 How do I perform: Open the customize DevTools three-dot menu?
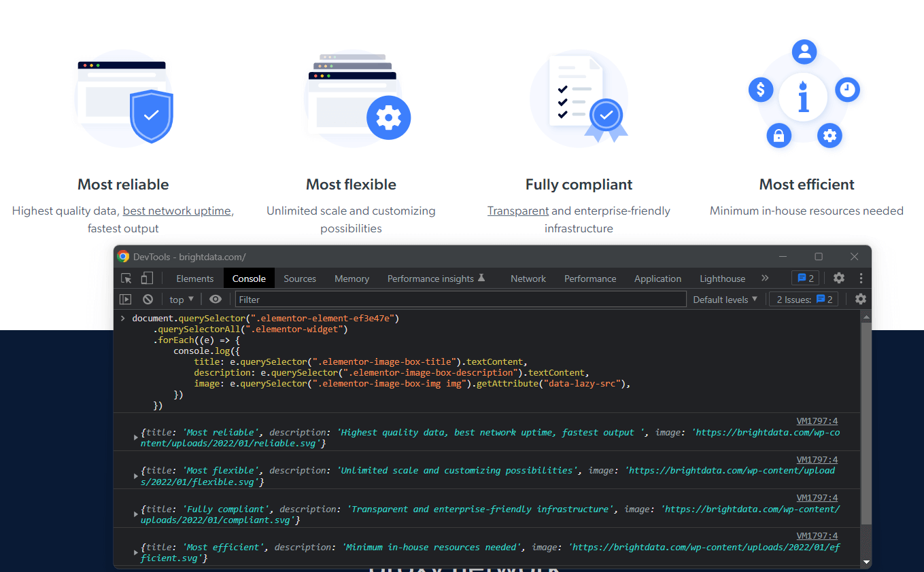coord(861,278)
